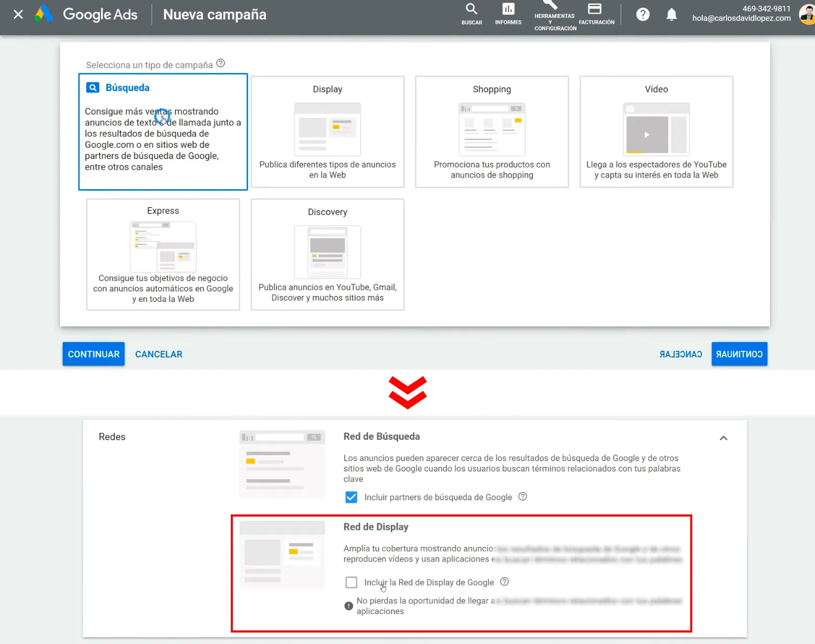Click the Red de Display heading
The width and height of the screenshot is (815, 644).
(376, 527)
